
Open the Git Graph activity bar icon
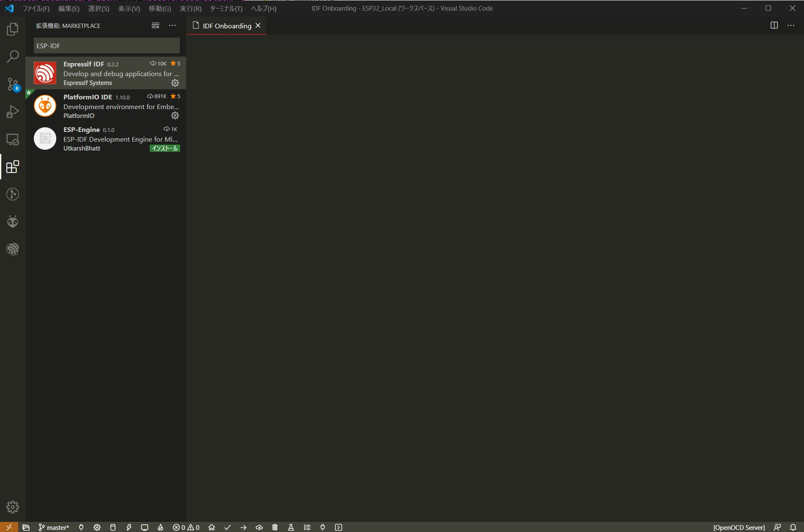(x=13, y=194)
